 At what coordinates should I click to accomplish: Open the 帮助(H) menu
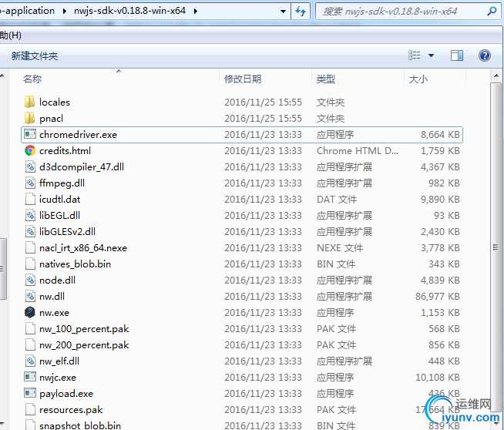click(x=11, y=35)
